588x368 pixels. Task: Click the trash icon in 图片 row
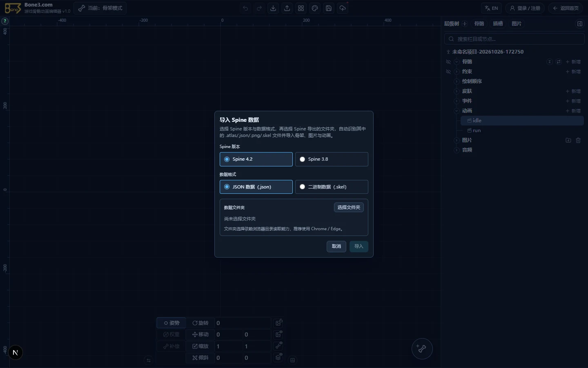coord(578,140)
